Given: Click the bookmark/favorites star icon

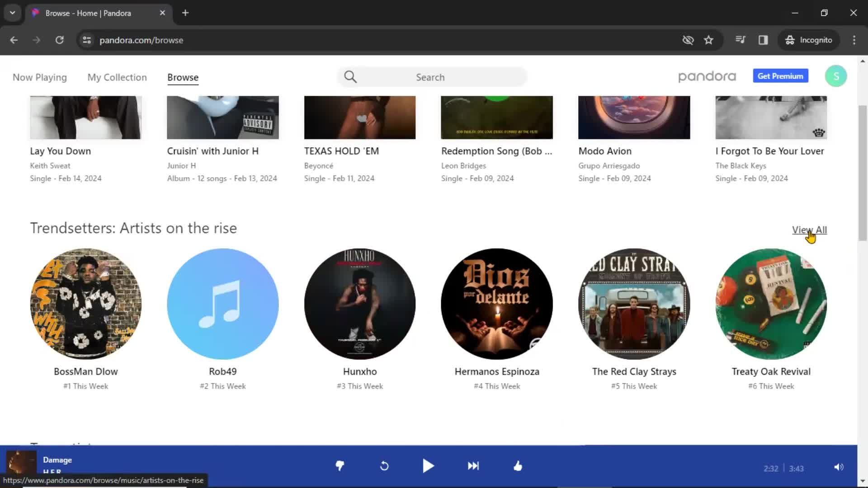Looking at the screenshot, I should (x=709, y=40).
